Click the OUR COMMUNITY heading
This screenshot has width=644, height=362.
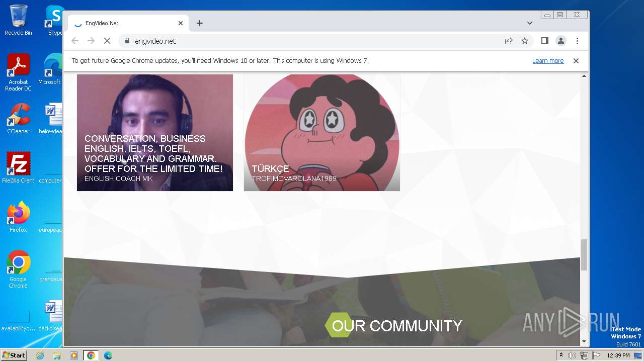pos(397,326)
